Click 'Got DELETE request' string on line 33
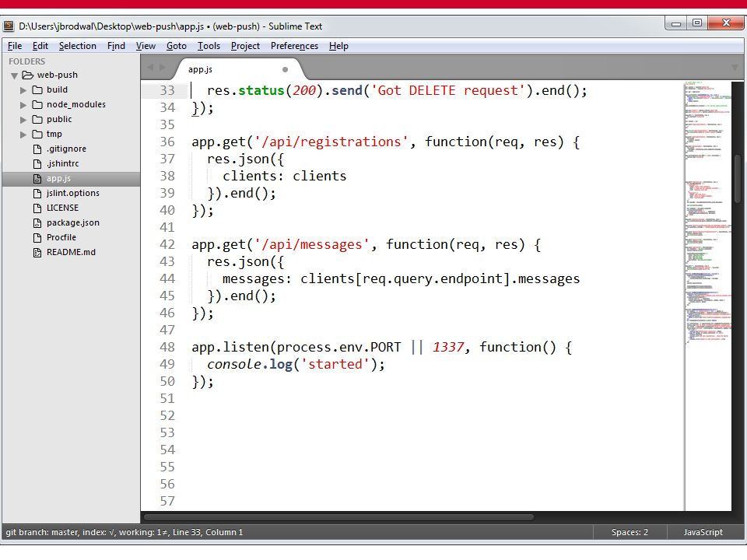 pyautogui.click(x=448, y=90)
